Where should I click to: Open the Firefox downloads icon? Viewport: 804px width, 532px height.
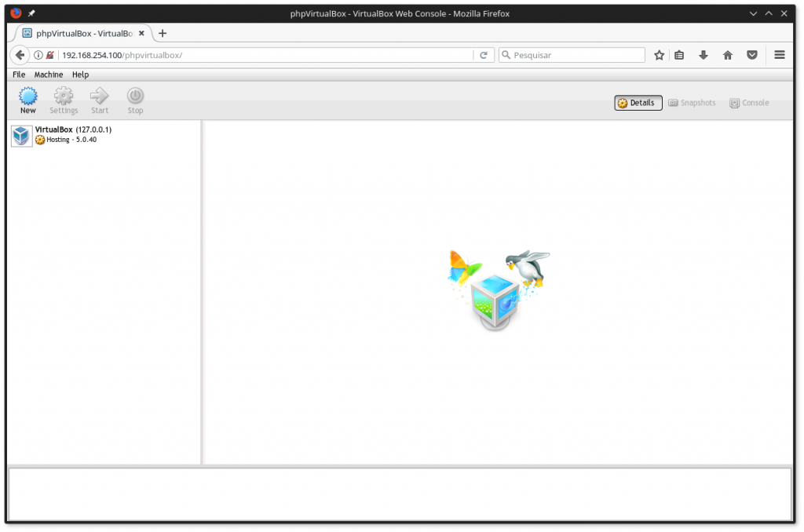point(703,55)
